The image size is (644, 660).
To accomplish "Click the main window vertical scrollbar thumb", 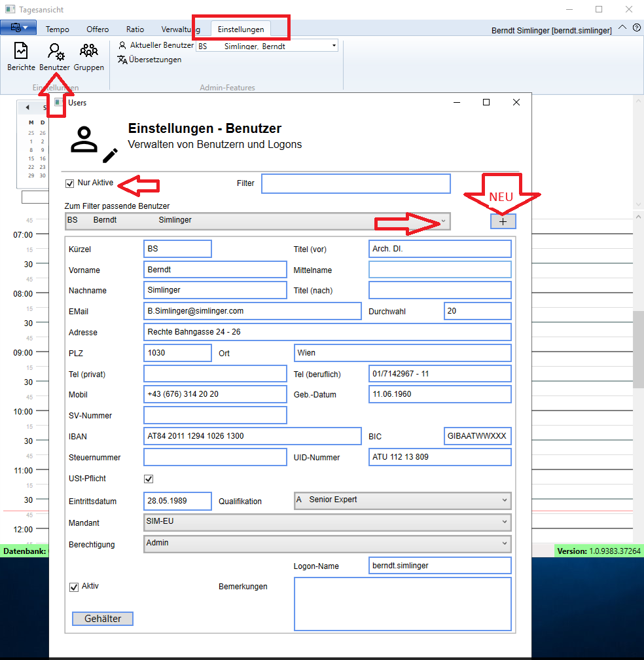I will click(638, 348).
